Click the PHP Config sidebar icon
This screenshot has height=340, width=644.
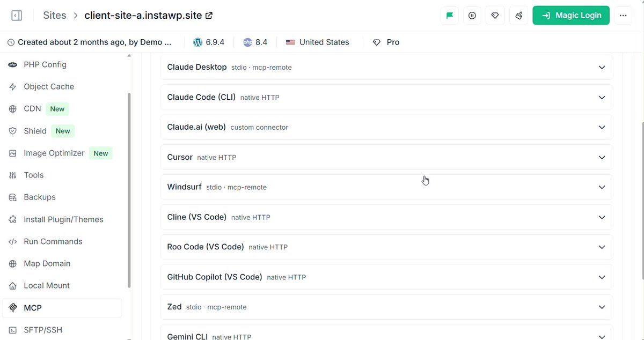point(13,64)
